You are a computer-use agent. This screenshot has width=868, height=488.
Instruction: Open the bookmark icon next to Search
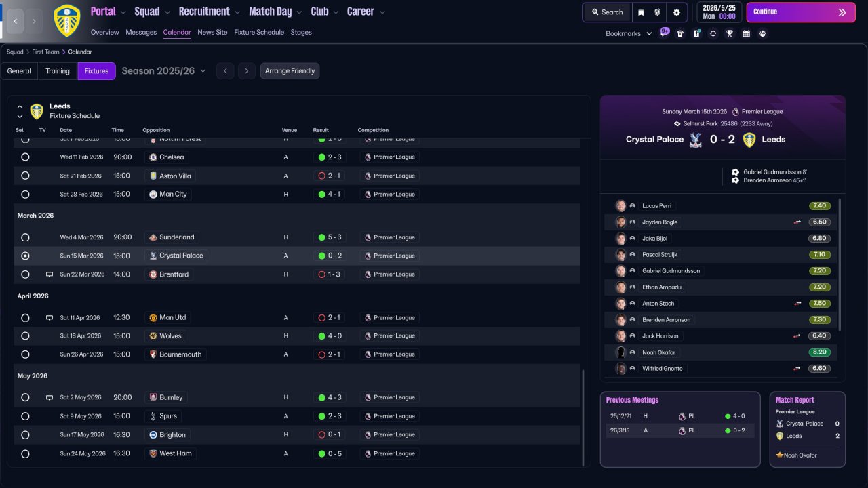[641, 12]
